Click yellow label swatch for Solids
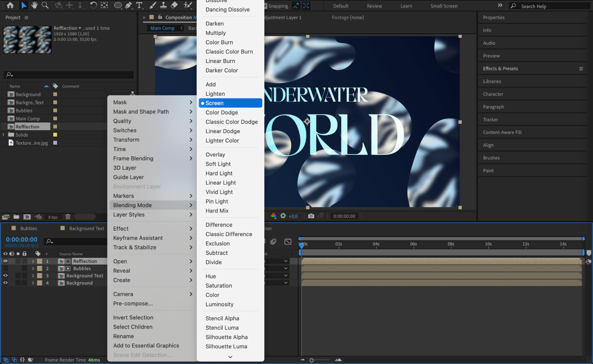 tap(55, 135)
